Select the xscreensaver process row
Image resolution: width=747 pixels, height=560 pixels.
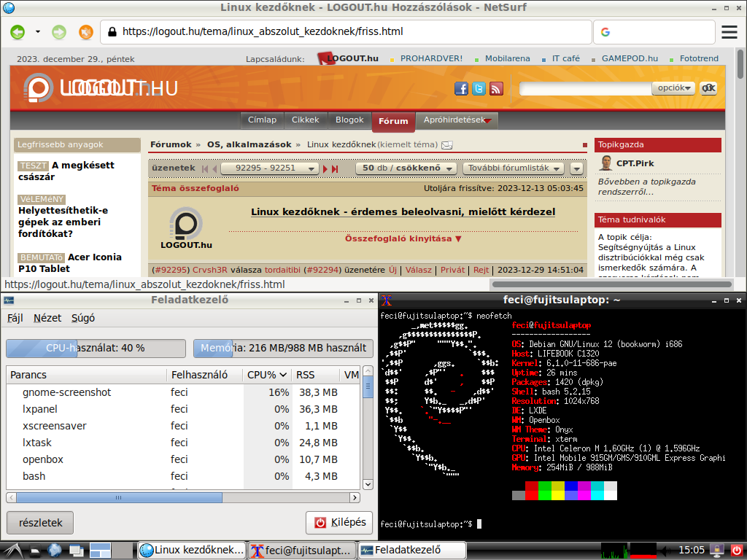tap(183, 426)
